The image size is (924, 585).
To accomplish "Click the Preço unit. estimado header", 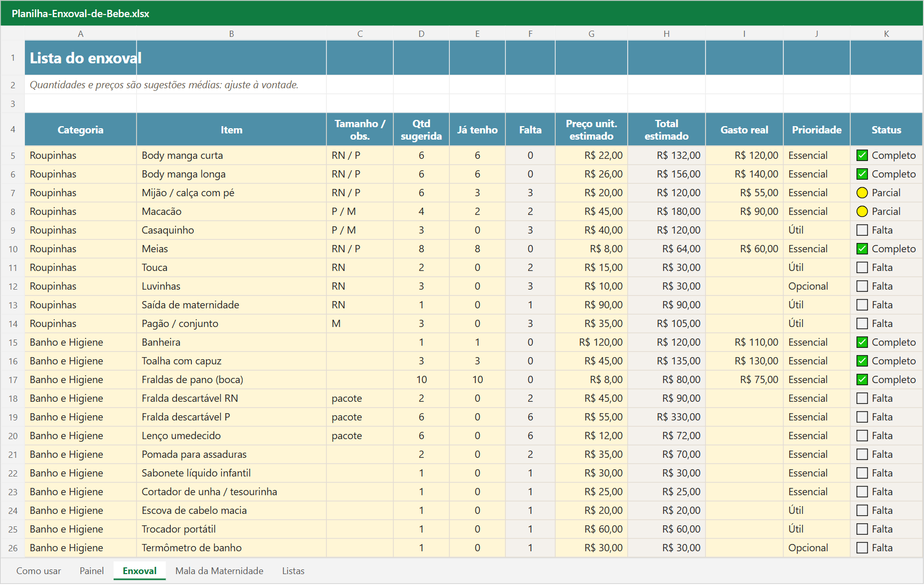I will click(x=591, y=130).
